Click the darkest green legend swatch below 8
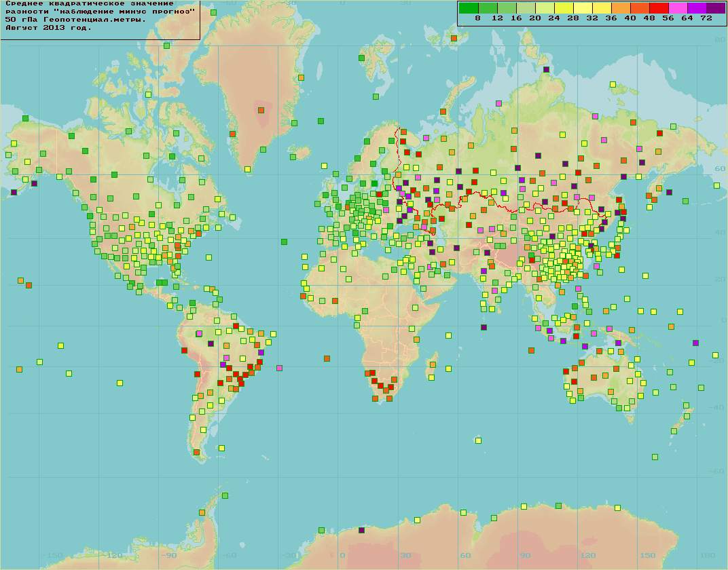Viewport: 728px width, 570px height. coord(469,8)
